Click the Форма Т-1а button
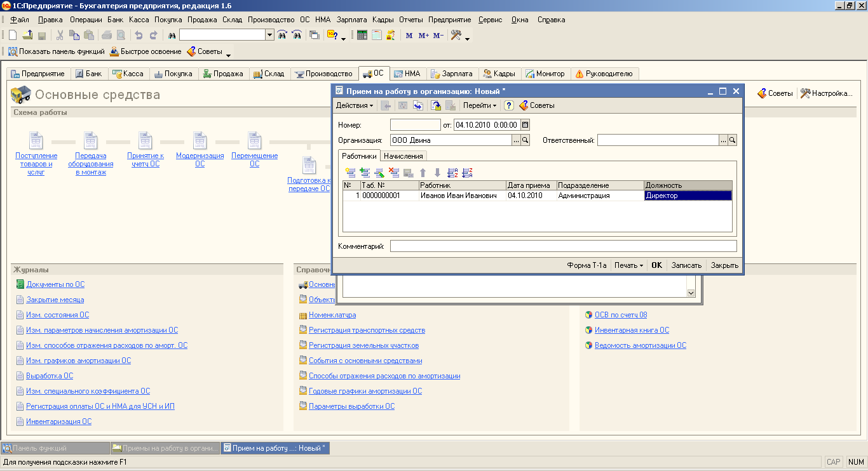 tap(587, 265)
